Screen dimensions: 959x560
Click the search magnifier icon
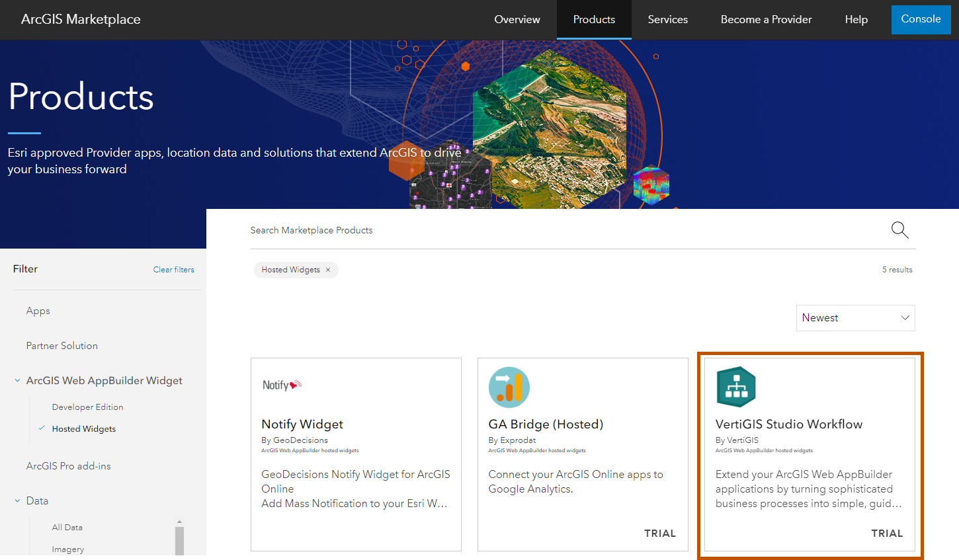(x=899, y=229)
